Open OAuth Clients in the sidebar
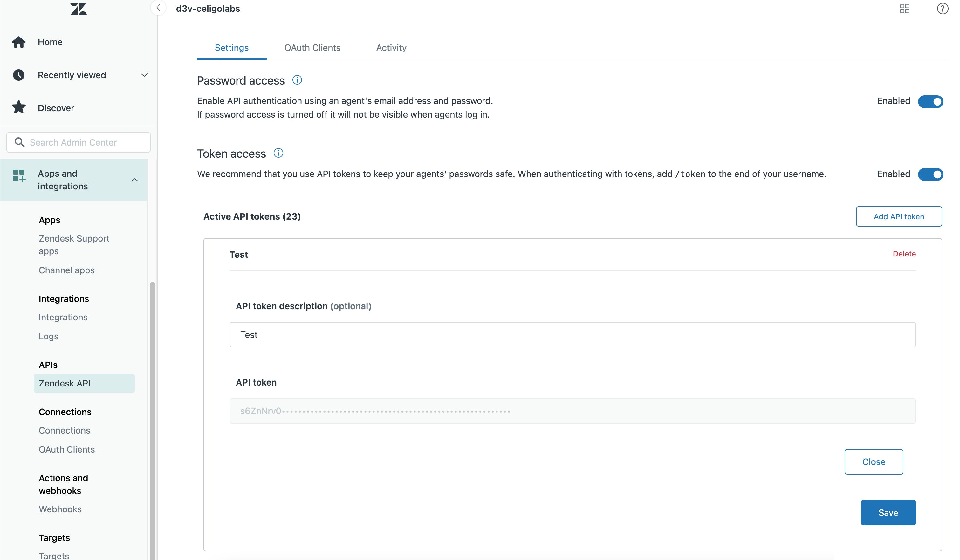Screen dimensions: 960x560 click(67, 449)
